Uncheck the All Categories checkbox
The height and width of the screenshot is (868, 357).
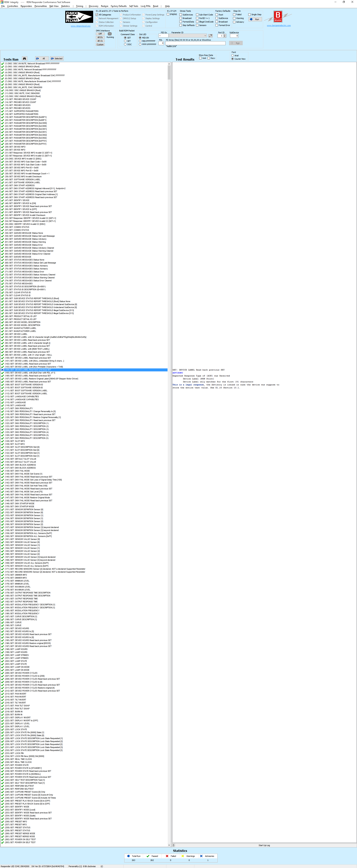click(97, 15)
